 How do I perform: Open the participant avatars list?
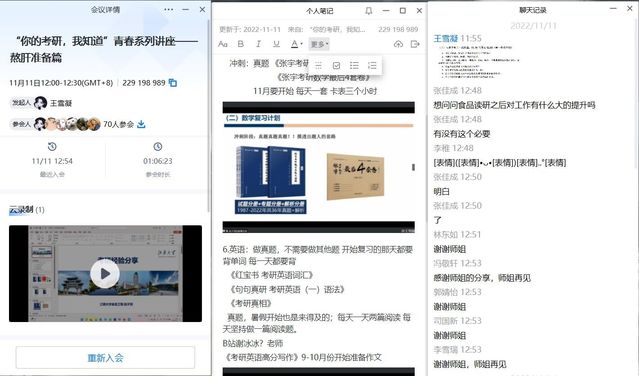coord(67,124)
